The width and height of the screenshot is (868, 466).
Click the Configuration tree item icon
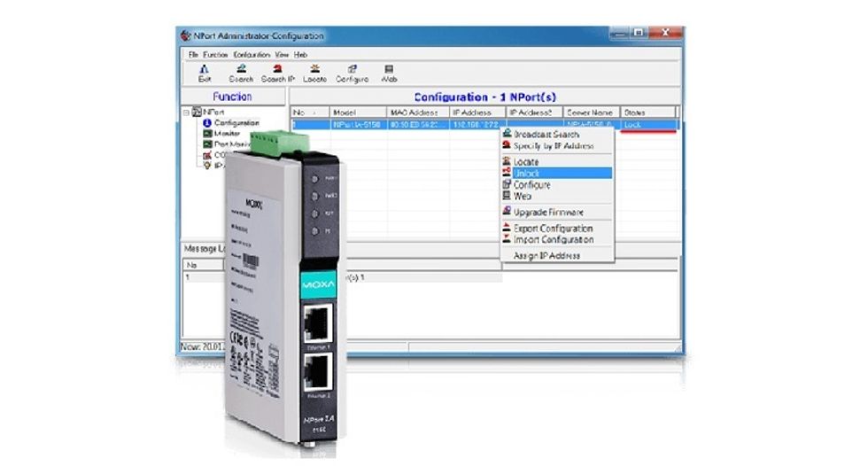(207, 123)
